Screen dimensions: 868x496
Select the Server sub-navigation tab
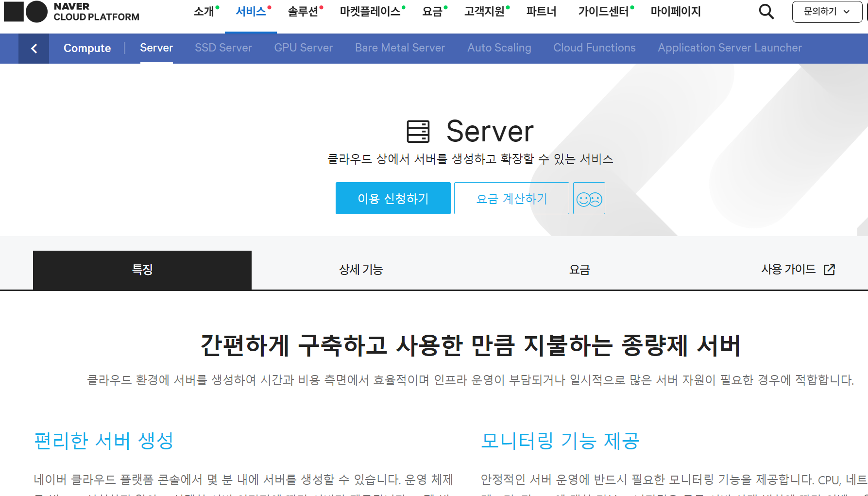(156, 48)
